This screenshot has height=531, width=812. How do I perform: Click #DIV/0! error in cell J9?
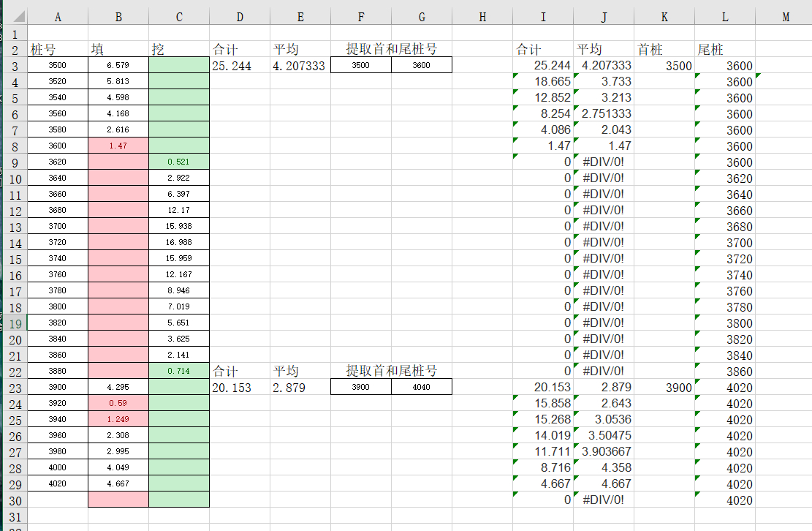tap(603, 162)
